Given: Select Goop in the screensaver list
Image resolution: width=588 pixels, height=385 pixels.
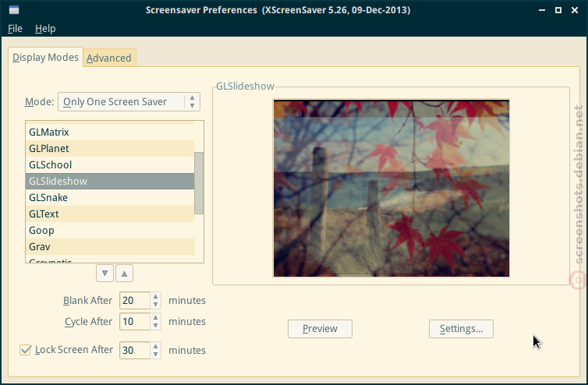Looking at the screenshot, I should click(x=109, y=230).
